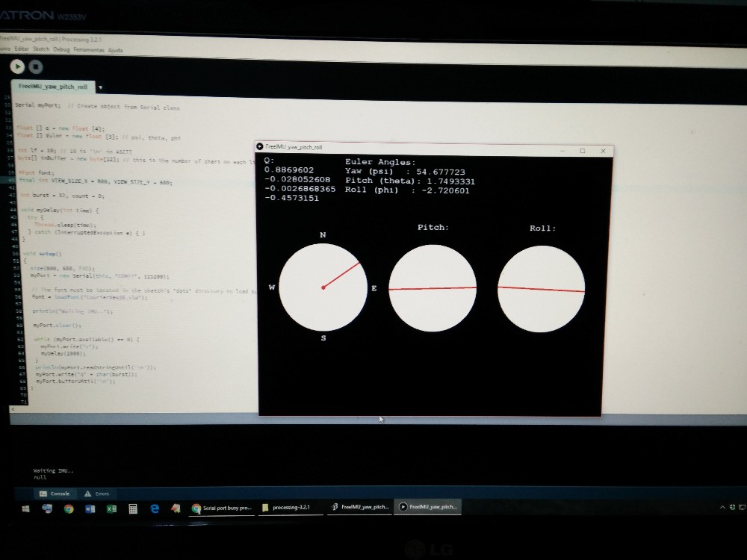747x560 pixels.
Task: Click the Roll indicator dial
Action: tap(541, 288)
